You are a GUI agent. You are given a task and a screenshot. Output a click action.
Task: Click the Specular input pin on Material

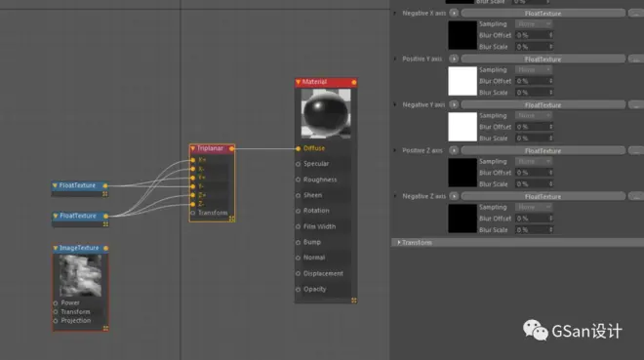click(x=299, y=164)
